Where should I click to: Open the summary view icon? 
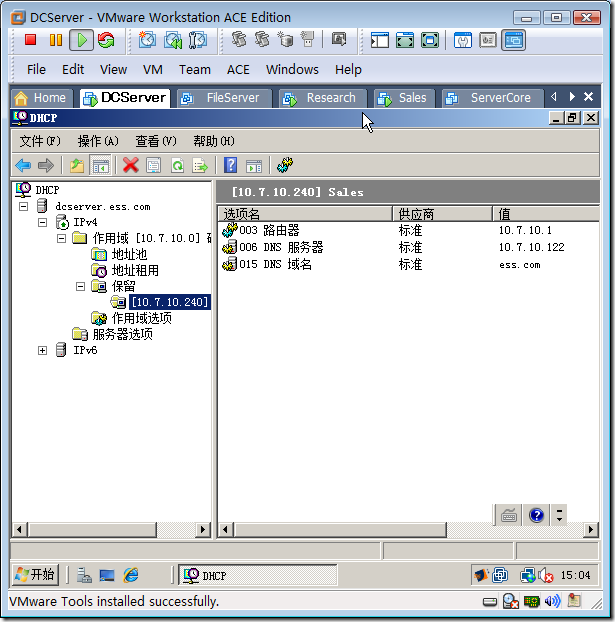(x=463, y=40)
